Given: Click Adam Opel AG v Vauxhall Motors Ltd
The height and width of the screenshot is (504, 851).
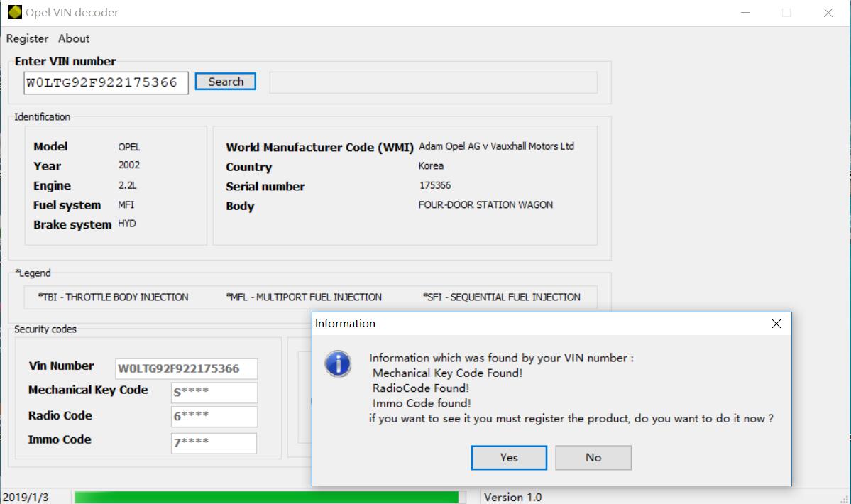Looking at the screenshot, I should coord(496,146).
